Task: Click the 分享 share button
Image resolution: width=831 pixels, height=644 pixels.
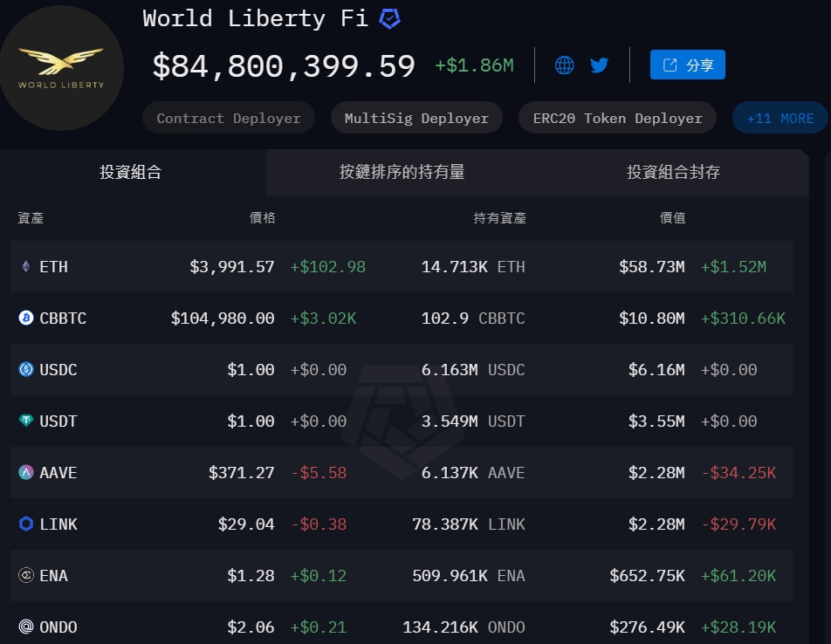Action: click(x=687, y=65)
